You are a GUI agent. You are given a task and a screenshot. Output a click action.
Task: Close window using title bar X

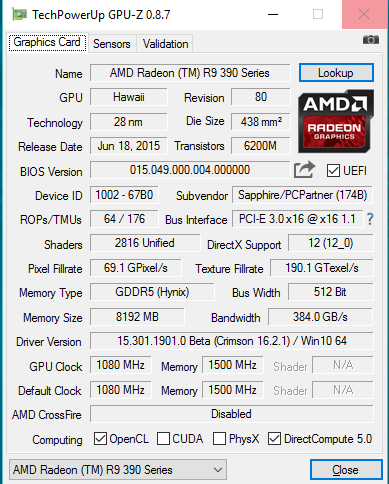364,14
